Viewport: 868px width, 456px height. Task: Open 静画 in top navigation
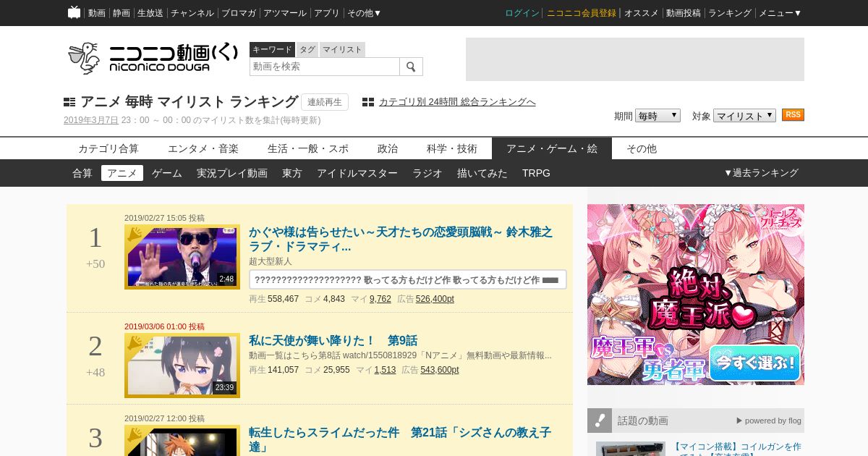[122, 13]
